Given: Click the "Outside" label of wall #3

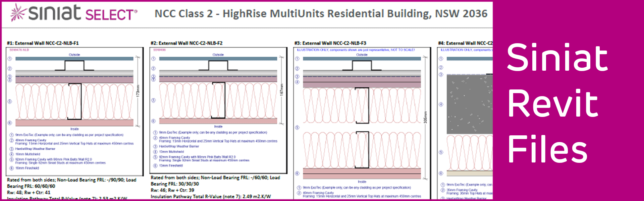Looking at the screenshot, I should 362,55.
